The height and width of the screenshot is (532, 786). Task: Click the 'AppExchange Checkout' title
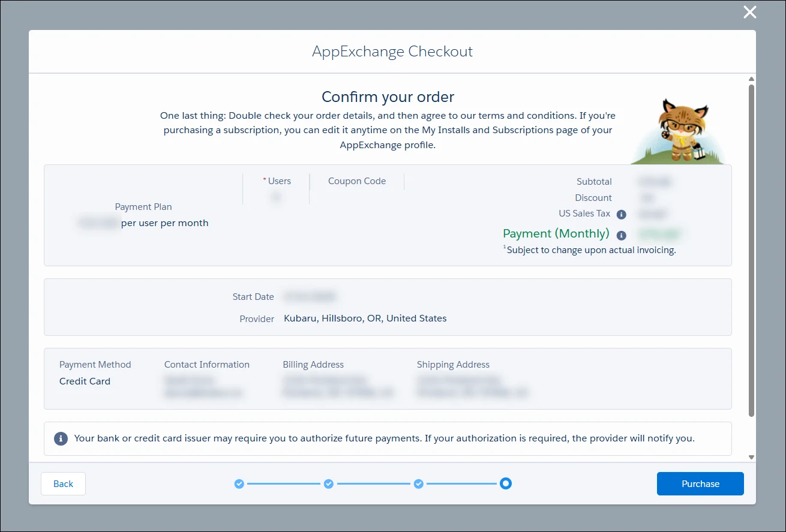(392, 51)
